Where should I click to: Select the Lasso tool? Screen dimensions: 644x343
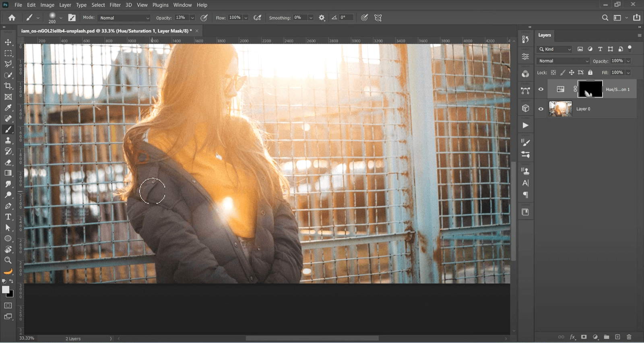tap(8, 64)
